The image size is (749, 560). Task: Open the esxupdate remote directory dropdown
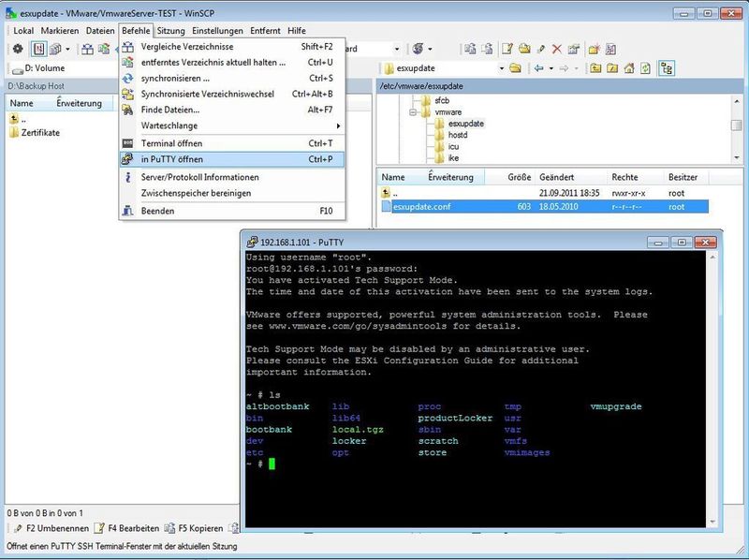(502, 68)
